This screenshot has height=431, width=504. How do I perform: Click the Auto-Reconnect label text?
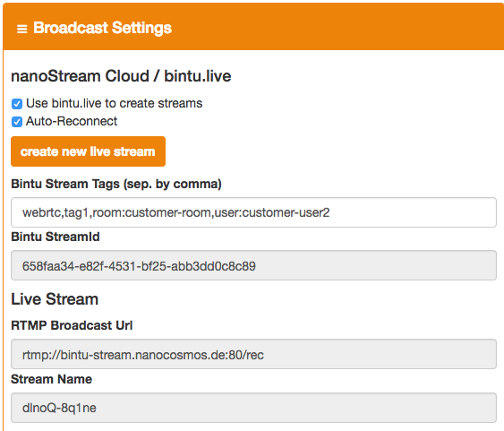click(x=72, y=121)
